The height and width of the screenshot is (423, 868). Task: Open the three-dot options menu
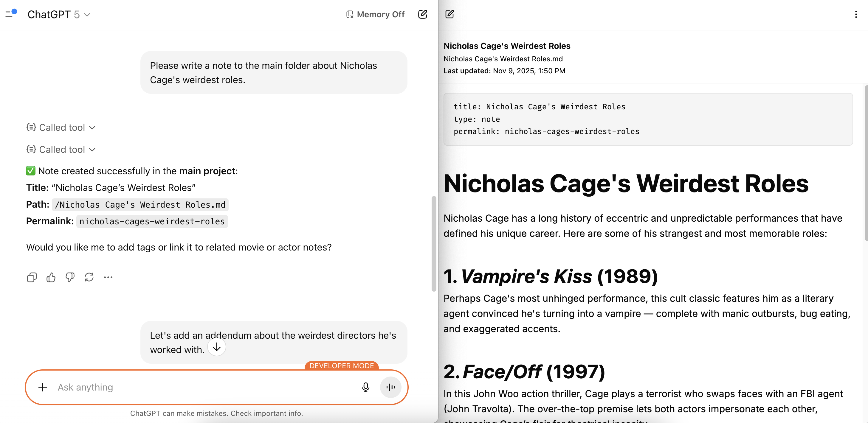[x=855, y=14]
